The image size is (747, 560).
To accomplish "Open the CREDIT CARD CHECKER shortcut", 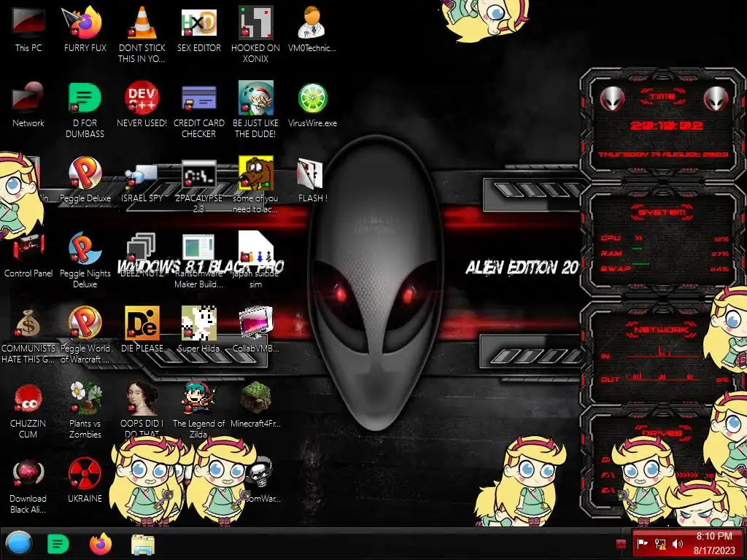I will [198, 98].
